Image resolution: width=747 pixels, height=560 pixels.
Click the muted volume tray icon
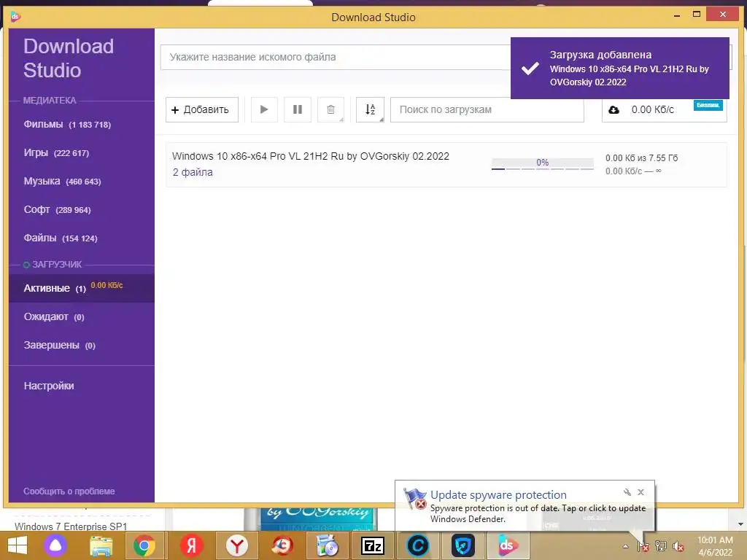point(678,546)
